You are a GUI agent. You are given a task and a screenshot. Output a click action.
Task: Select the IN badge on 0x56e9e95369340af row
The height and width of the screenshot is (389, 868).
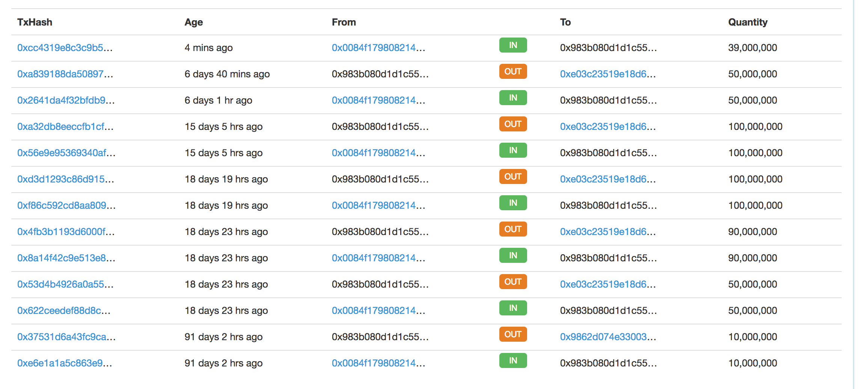(513, 151)
